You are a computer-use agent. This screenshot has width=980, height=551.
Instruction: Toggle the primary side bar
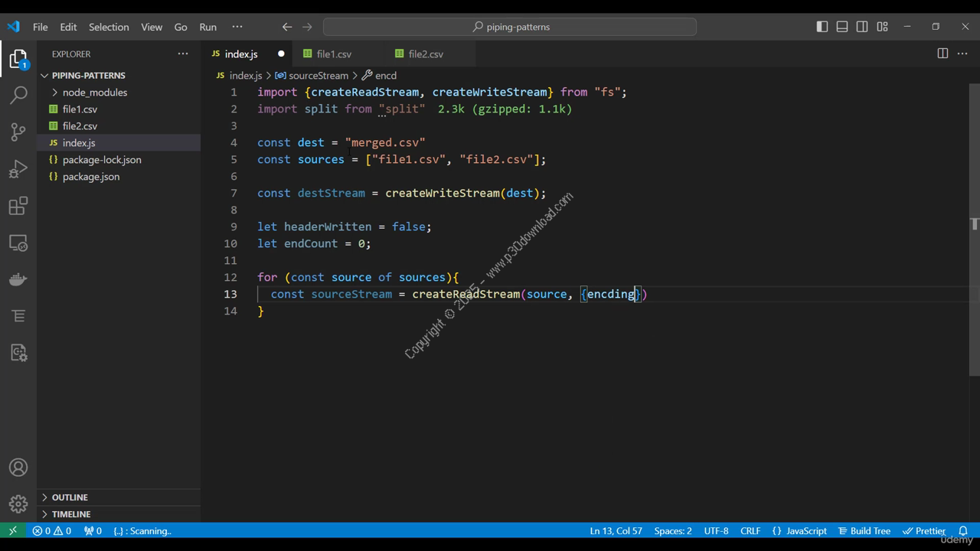point(822,27)
